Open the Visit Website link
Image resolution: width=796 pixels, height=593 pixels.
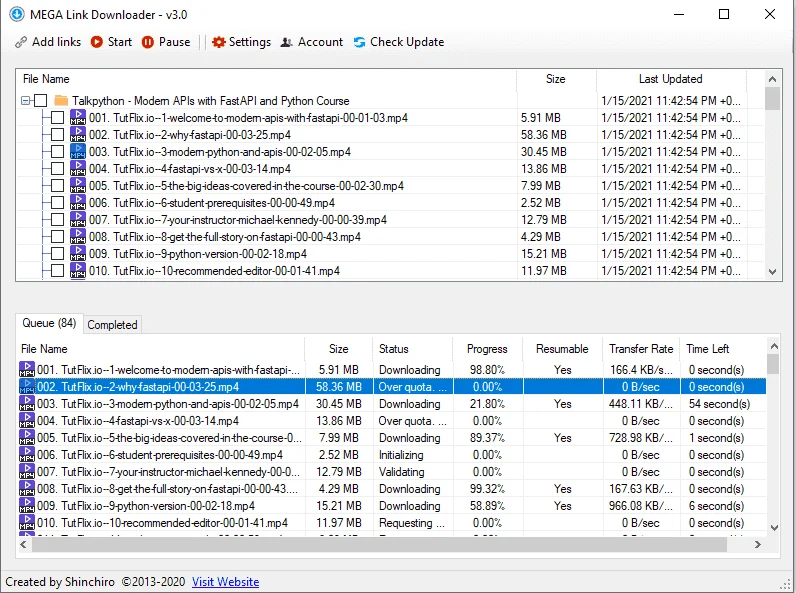pyautogui.click(x=225, y=582)
